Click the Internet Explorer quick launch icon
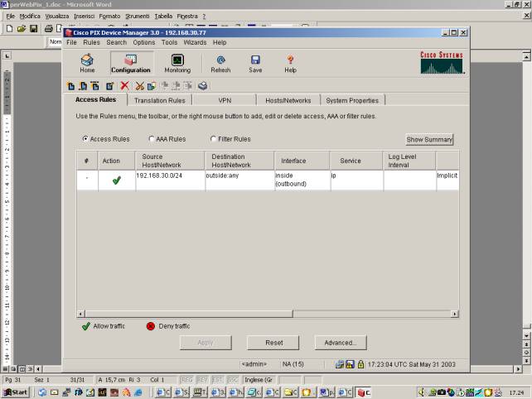532x399 pixels. click(138, 392)
